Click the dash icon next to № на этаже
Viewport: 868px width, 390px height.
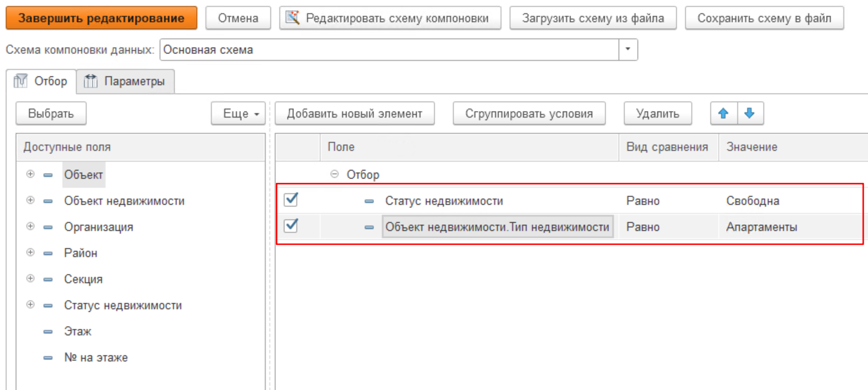pyautogui.click(x=48, y=358)
